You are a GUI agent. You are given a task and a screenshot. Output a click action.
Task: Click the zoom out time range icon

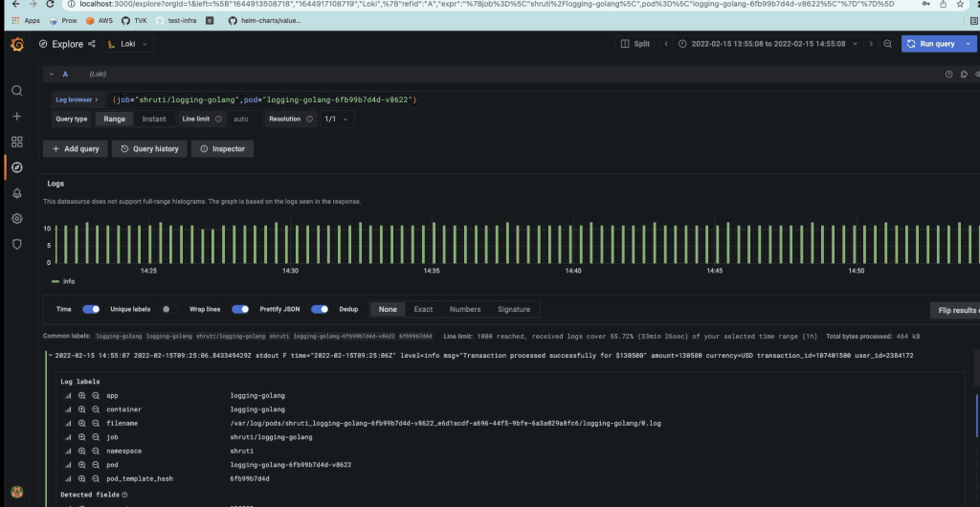pos(887,44)
